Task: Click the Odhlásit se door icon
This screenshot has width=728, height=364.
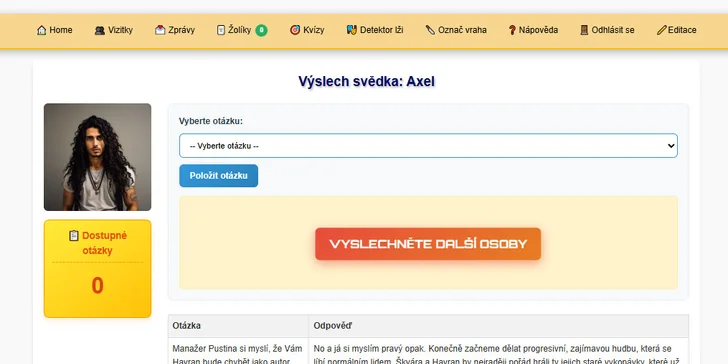Action: point(584,30)
